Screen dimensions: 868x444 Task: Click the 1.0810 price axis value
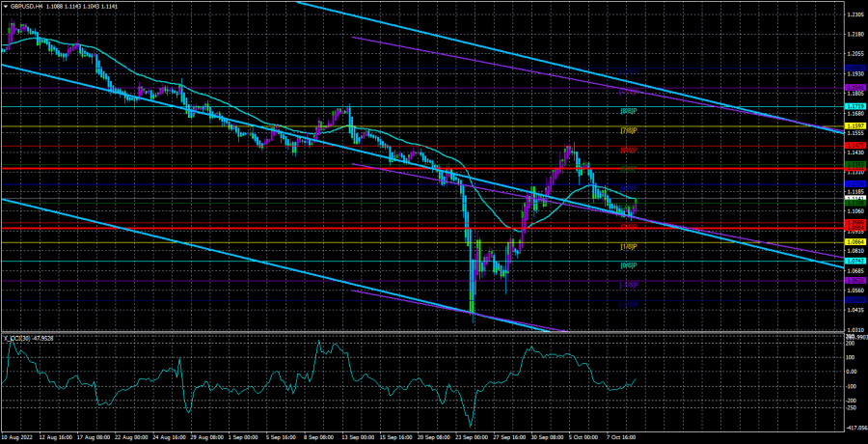(854, 251)
